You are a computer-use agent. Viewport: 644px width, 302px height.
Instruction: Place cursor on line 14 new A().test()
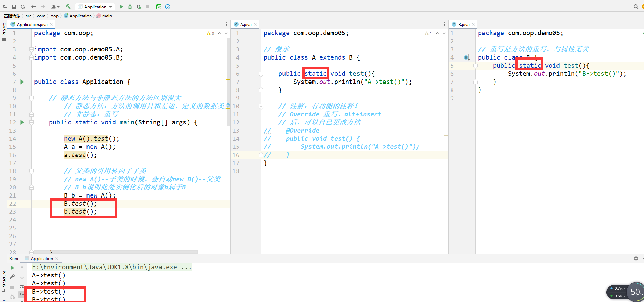click(x=91, y=139)
